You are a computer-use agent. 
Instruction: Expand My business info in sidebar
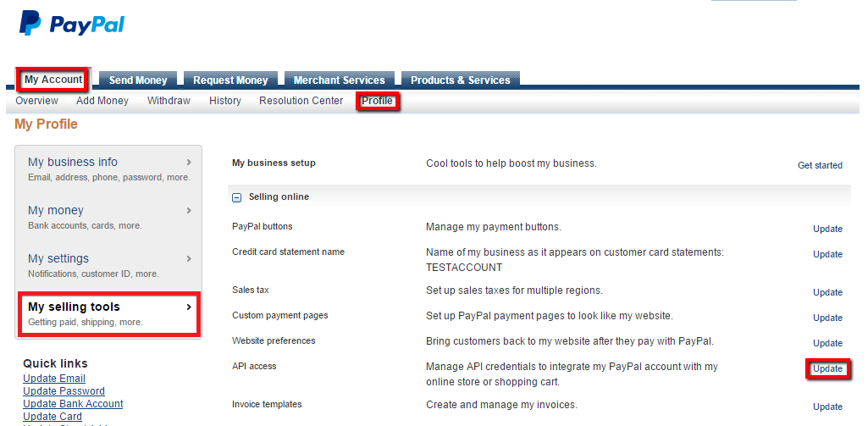pos(108,169)
